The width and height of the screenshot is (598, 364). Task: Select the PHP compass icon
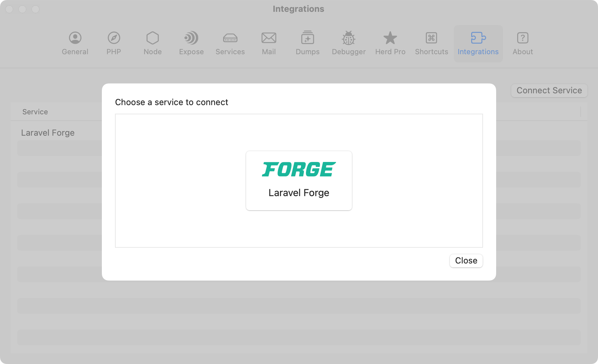point(114,38)
